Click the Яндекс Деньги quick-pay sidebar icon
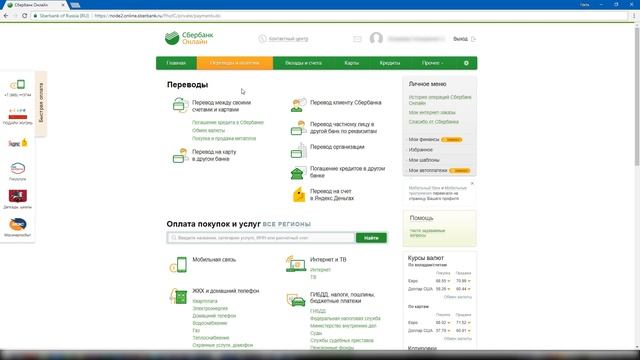Screen dimensions: 640x360 18,143
